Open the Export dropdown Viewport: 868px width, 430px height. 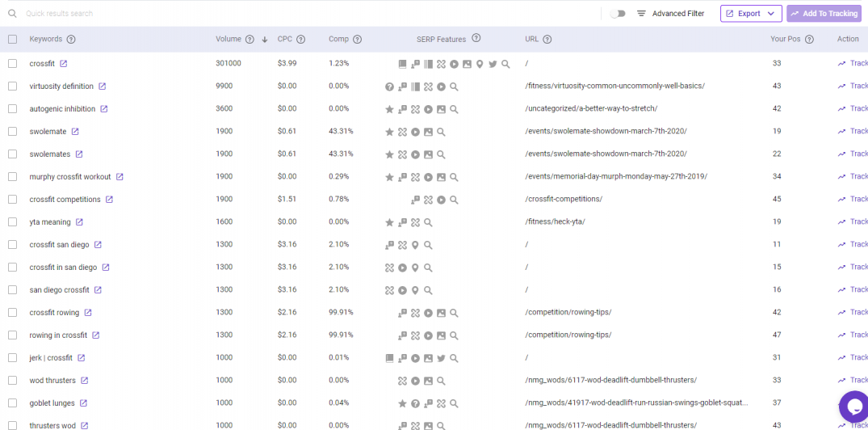751,13
